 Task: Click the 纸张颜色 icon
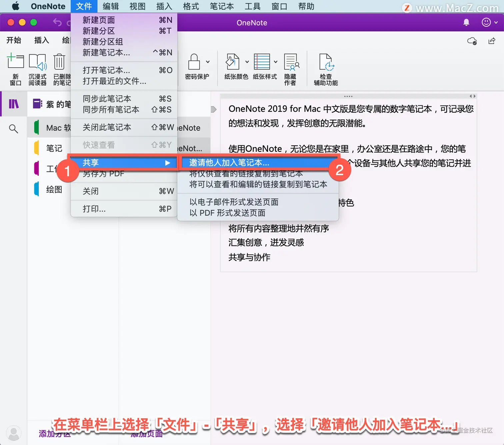[x=233, y=62]
